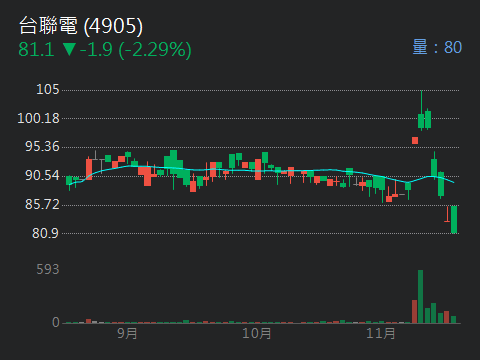Select the 9月 time axis marker
This screenshot has height=360, width=480.
click(127, 333)
